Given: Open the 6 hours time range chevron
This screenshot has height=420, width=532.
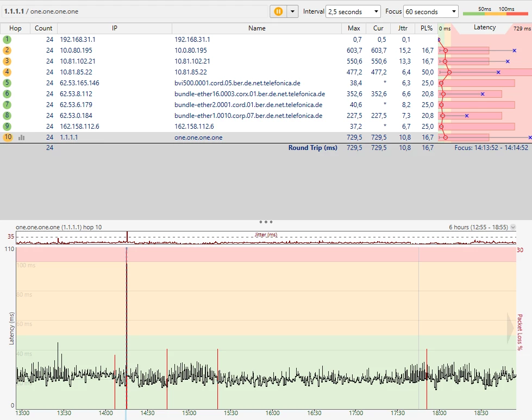Looking at the screenshot, I should [513, 228].
